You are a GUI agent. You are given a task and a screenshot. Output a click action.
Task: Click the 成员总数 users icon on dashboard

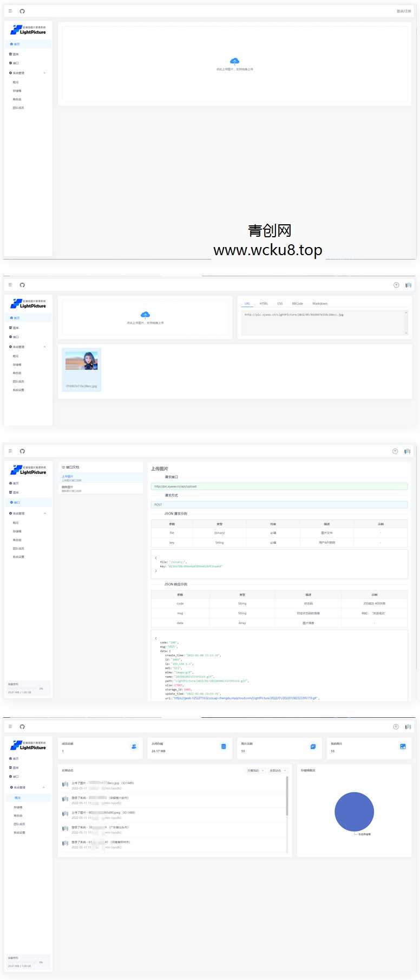coord(134,747)
